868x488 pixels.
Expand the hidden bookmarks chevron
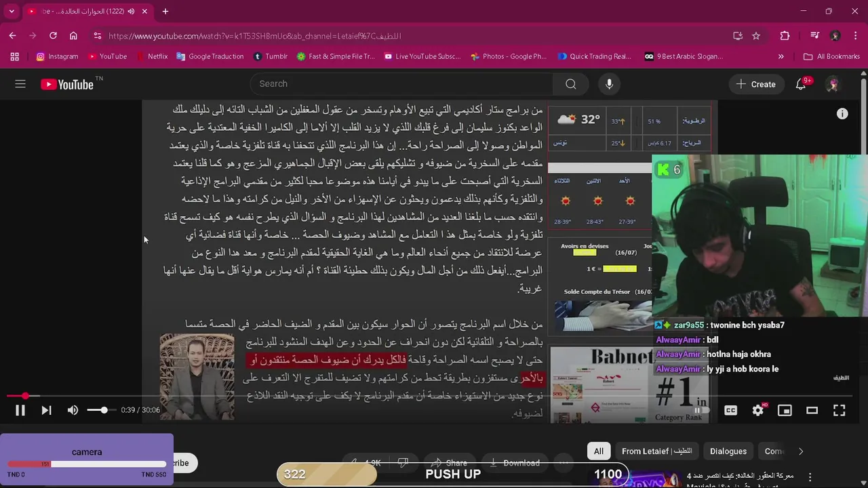click(x=781, y=56)
